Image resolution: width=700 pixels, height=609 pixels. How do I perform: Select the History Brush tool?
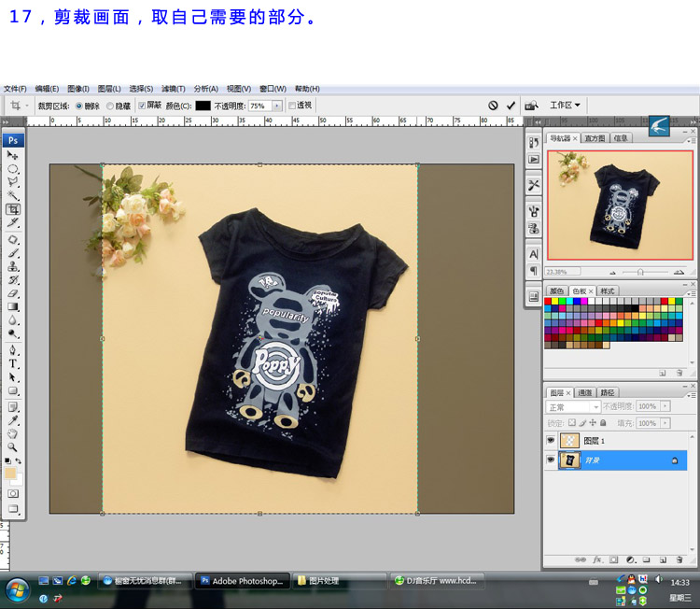12,280
